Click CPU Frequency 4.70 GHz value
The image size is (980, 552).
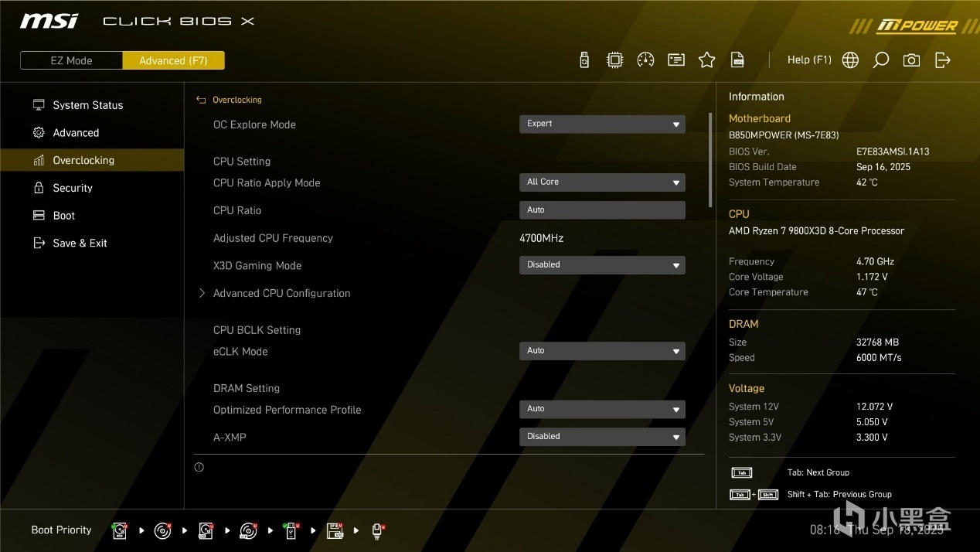[x=875, y=261]
